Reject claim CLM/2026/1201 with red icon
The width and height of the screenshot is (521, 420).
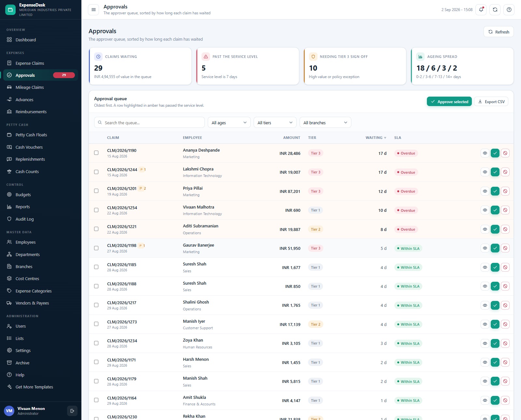pos(505,191)
